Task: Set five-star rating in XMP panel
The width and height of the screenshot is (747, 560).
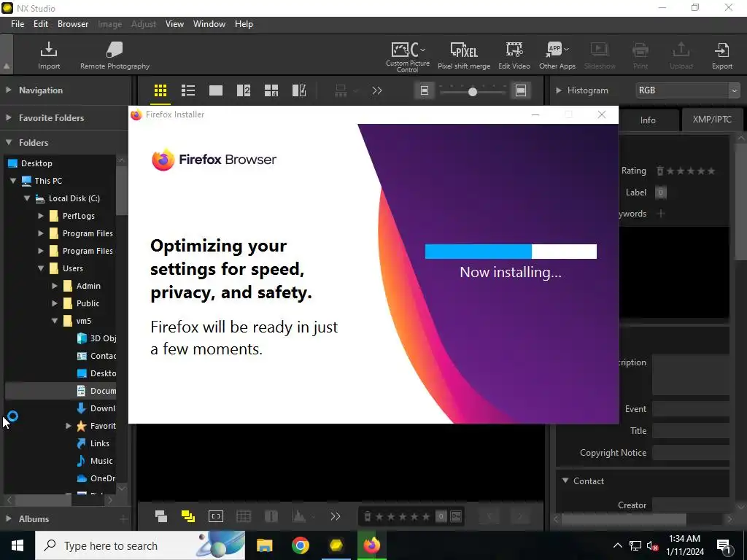Action: (711, 171)
